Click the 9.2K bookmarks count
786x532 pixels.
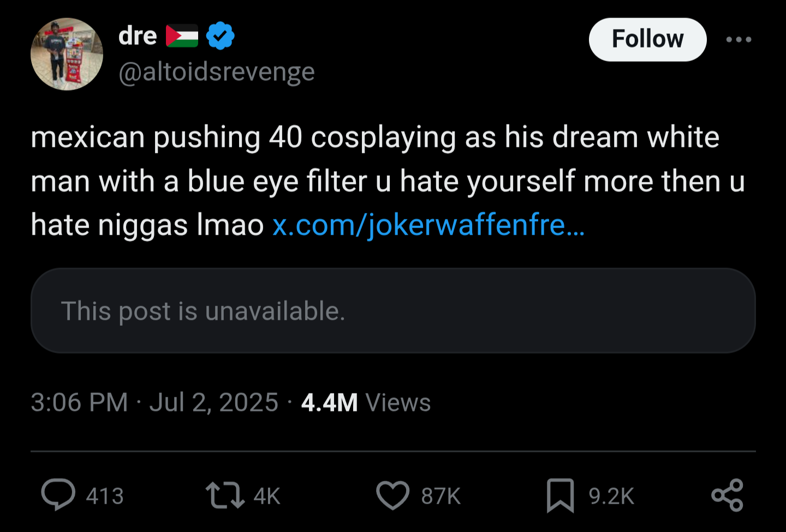pyautogui.click(x=611, y=496)
